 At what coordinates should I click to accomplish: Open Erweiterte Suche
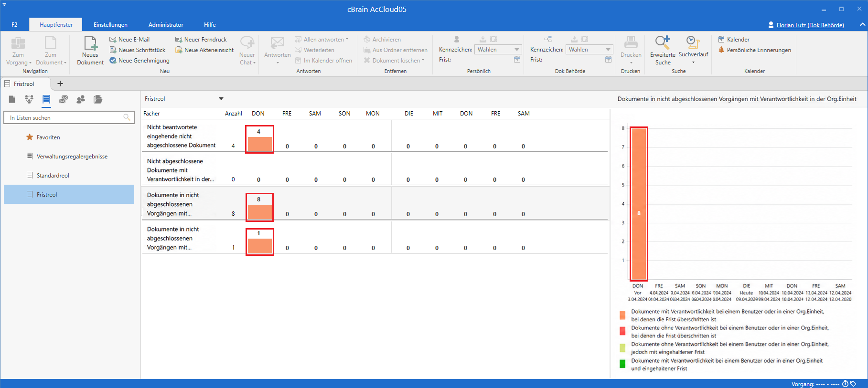click(663, 51)
